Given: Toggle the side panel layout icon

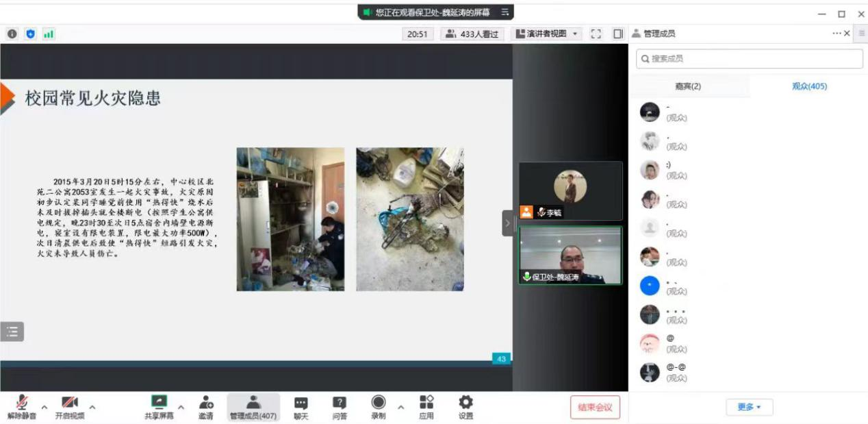Looking at the screenshot, I should click(617, 34).
